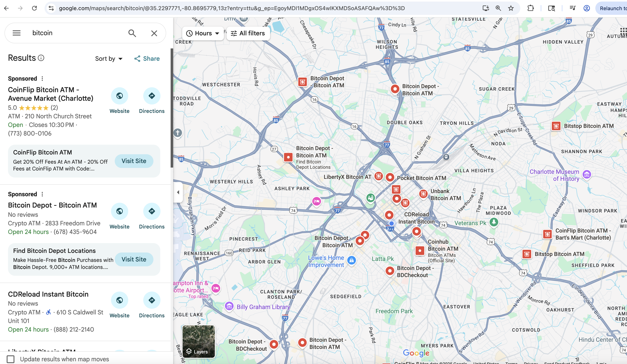This screenshot has width=627, height=364.
Task: Click the browser back arrow
Action: coord(6,8)
